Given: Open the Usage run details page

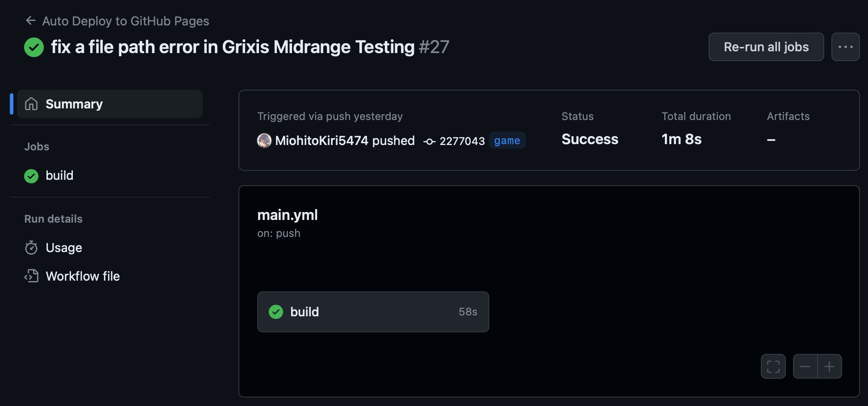Looking at the screenshot, I should click(64, 248).
